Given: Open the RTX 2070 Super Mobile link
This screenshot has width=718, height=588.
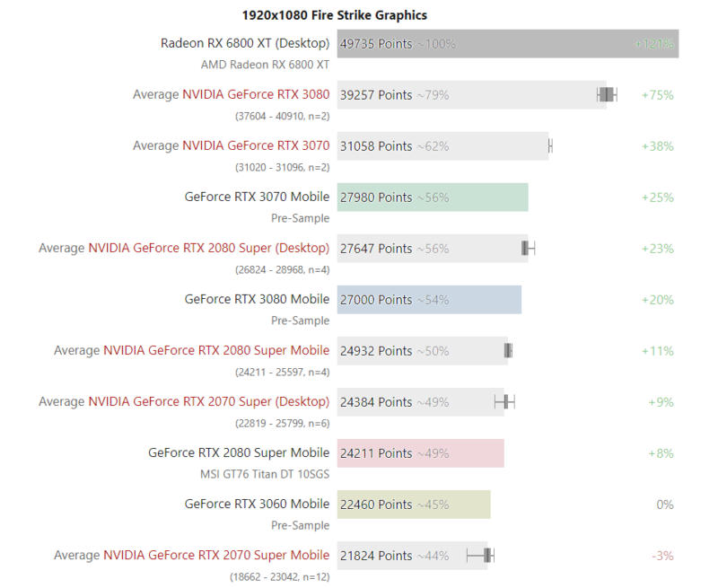Looking at the screenshot, I should 216,555.
